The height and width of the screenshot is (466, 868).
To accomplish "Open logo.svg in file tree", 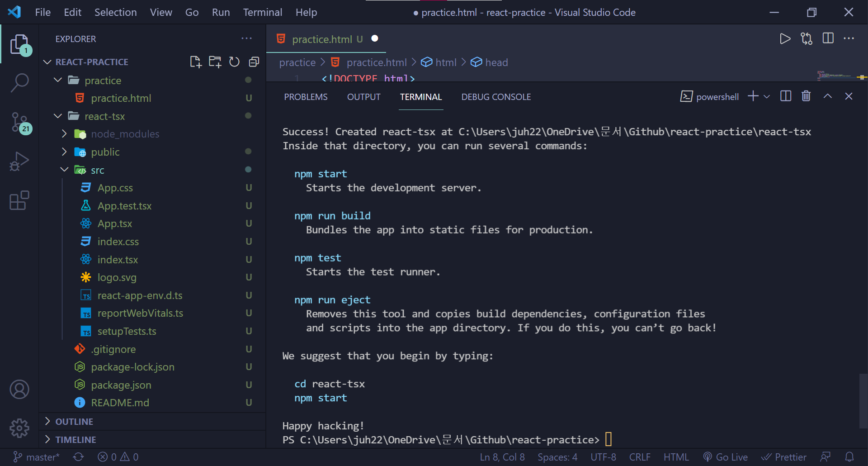I will point(152,277).
